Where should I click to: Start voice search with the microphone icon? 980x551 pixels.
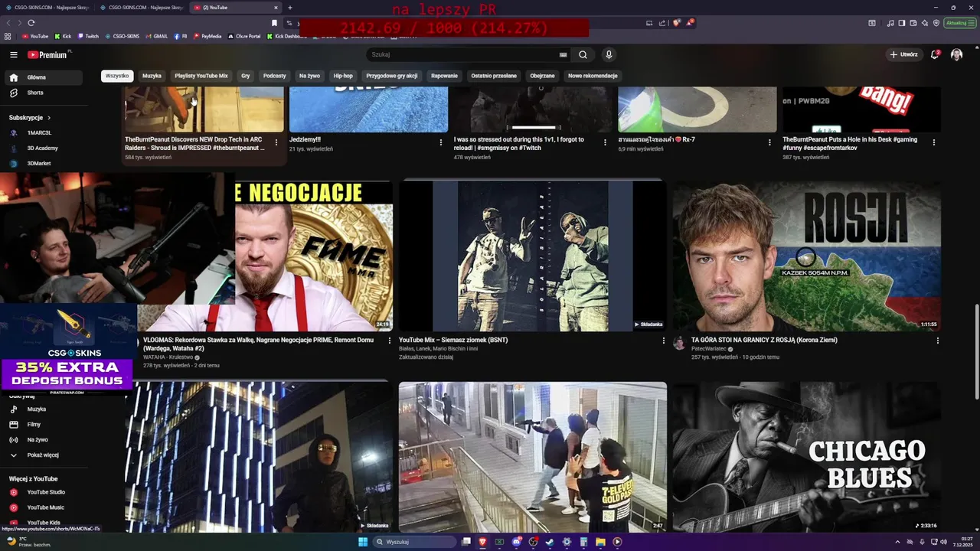point(609,54)
